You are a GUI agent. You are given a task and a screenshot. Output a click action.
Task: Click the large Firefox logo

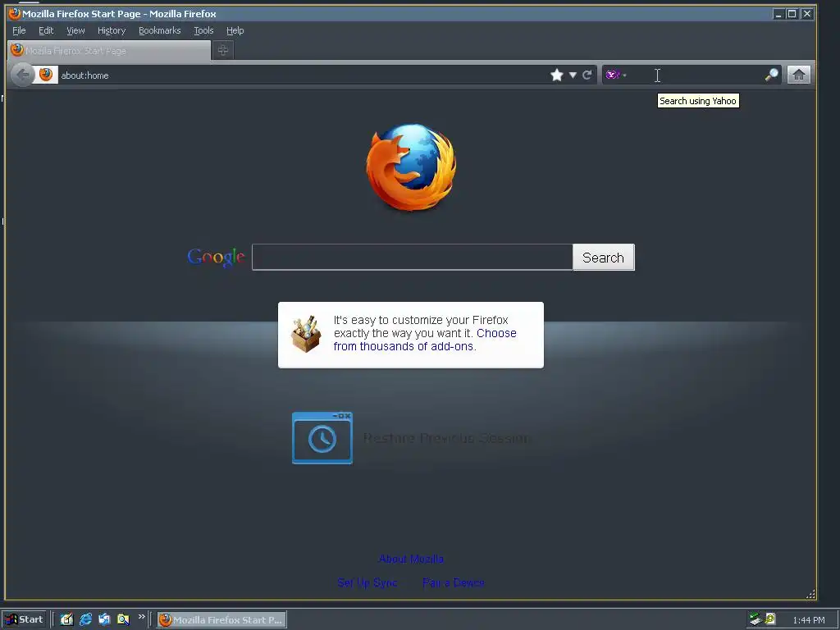click(x=411, y=167)
